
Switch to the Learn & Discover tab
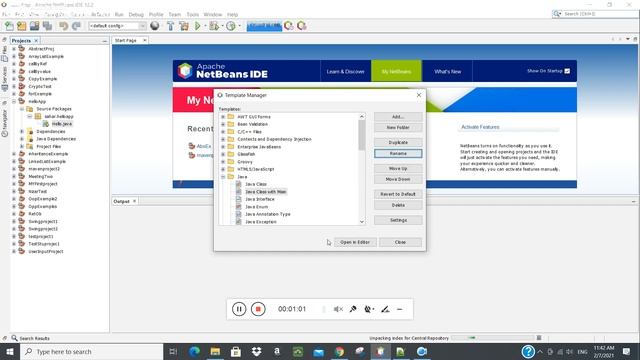(345, 71)
